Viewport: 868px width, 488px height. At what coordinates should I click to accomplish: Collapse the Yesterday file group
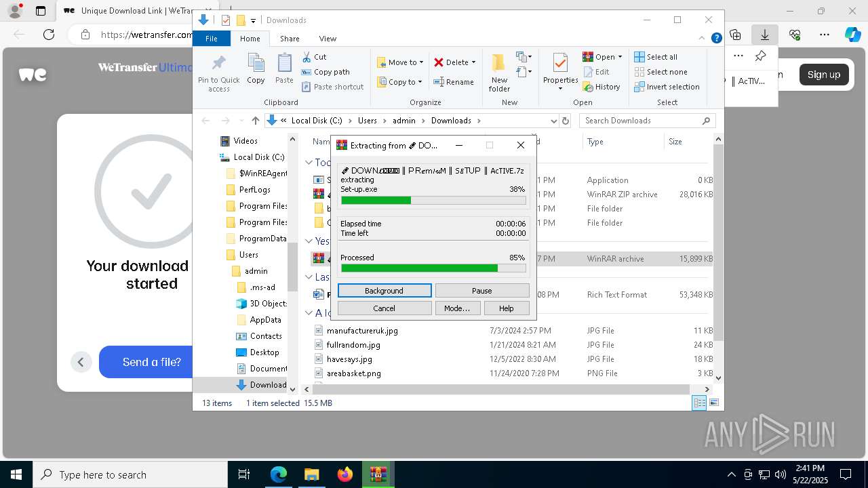coord(309,241)
